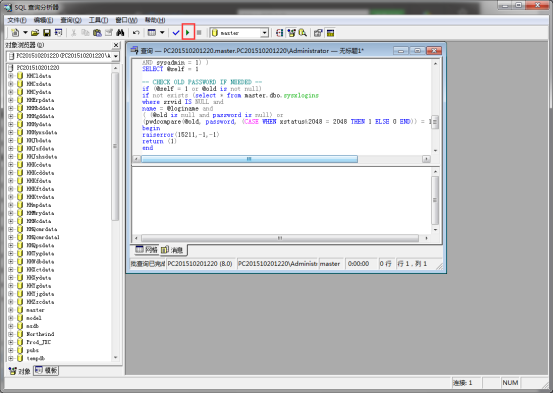Click the 'raiserror(15211,-1,-1)' line in editor
The height and width of the screenshot is (394, 554).
[x=181, y=135]
